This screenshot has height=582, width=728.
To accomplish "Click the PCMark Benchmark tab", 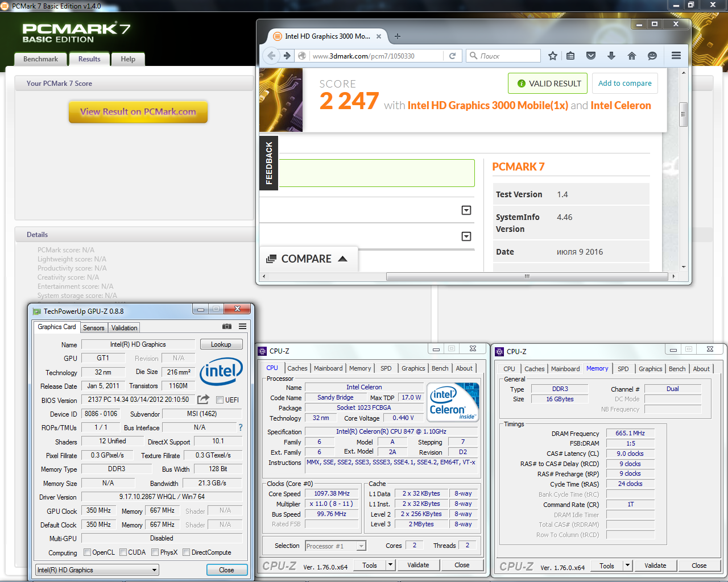I will pos(40,59).
